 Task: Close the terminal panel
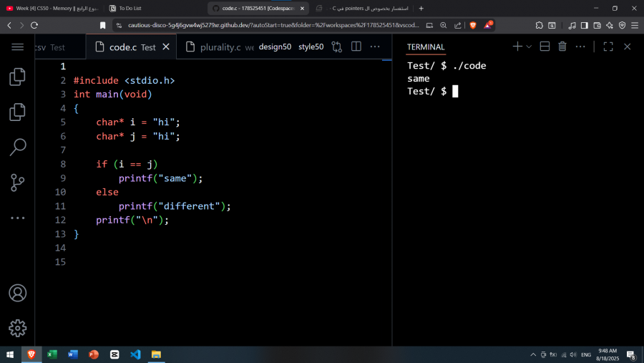point(627,47)
